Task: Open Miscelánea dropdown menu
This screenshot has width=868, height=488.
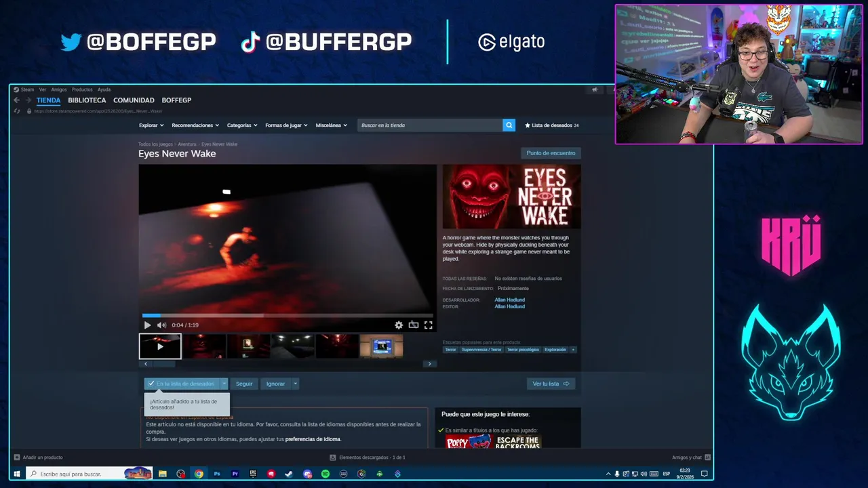Action: [x=331, y=125]
